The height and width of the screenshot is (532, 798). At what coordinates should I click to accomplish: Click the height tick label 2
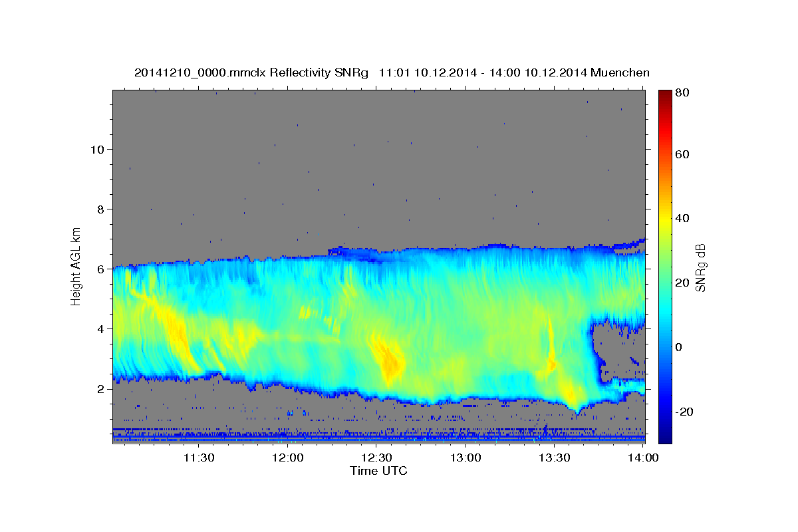[x=100, y=388]
